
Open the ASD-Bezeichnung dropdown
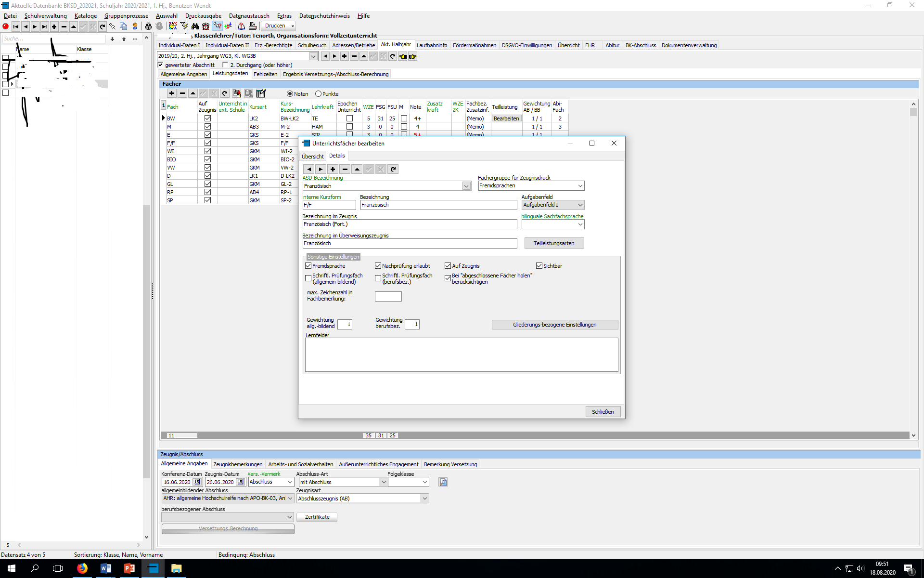(466, 186)
